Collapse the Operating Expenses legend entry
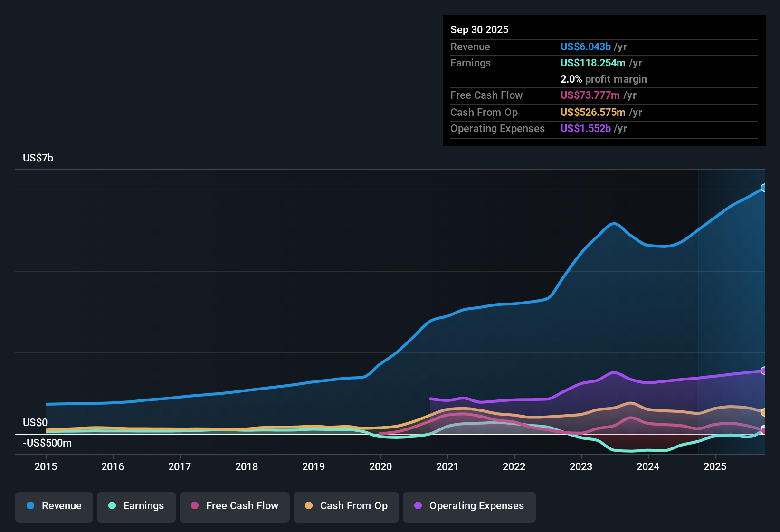The width and height of the screenshot is (780, 532). click(469, 506)
